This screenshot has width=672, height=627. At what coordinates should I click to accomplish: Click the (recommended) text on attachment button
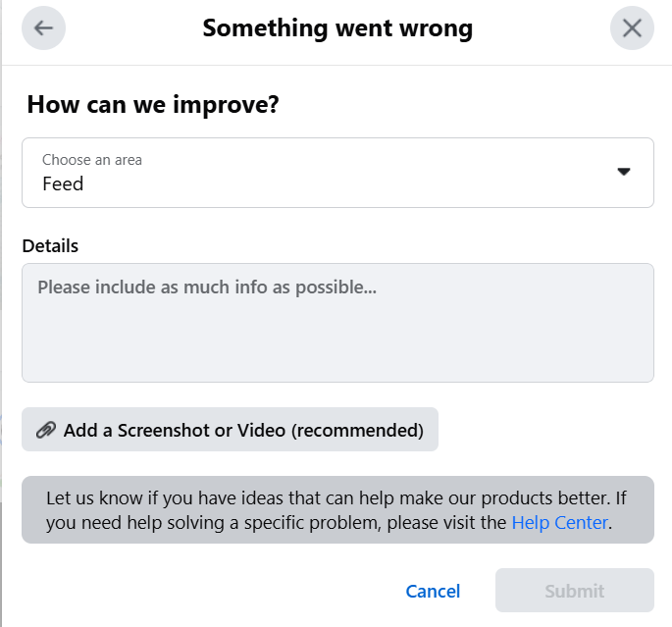click(357, 430)
